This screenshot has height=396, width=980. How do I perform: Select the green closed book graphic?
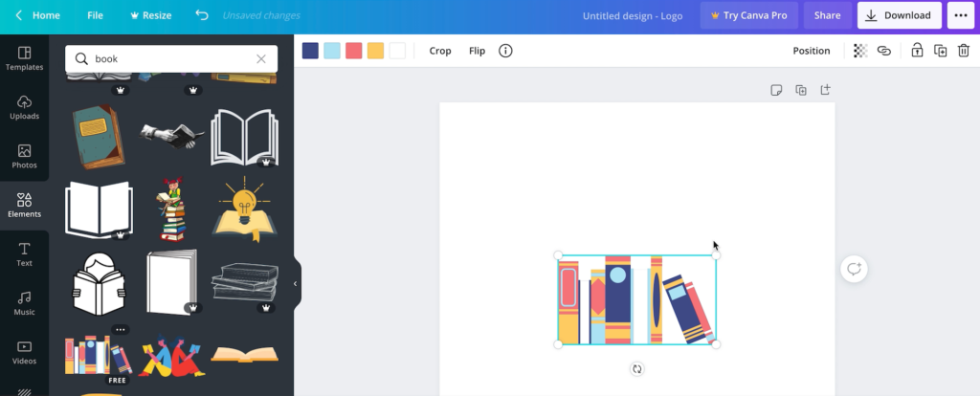[x=99, y=136]
